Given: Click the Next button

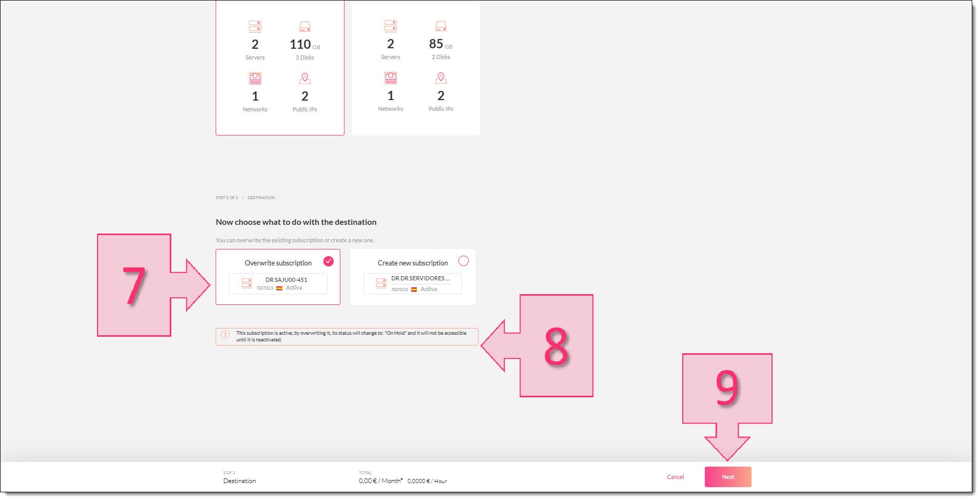Looking at the screenshot, I should point(727,477).
